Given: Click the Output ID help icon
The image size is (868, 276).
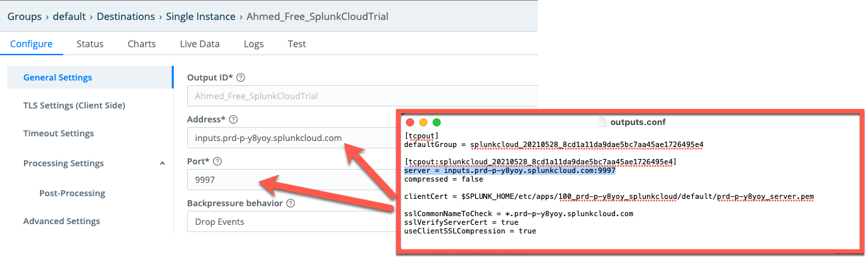Looking at the screenshot, I should [x=241, y=77].
